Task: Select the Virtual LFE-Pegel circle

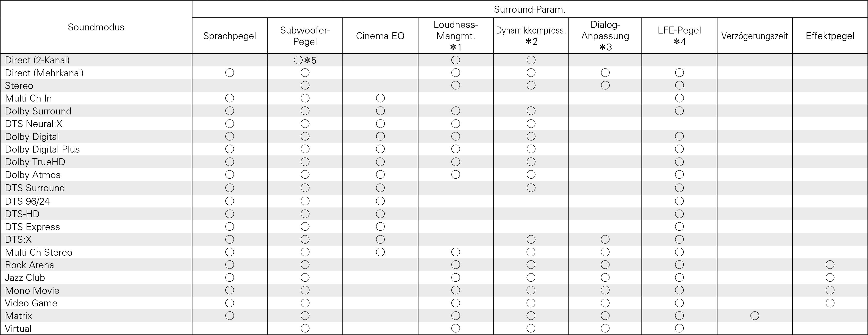Action: (679, 328)
